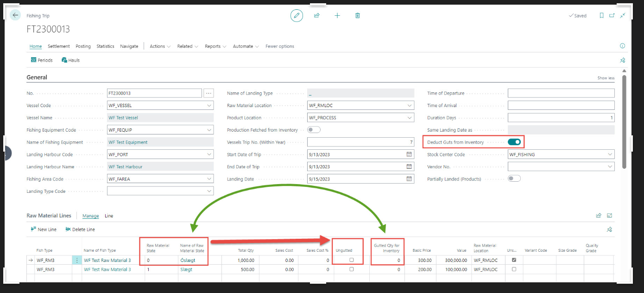
Task: Expand the Actions menu
Action: coord(160,46)
